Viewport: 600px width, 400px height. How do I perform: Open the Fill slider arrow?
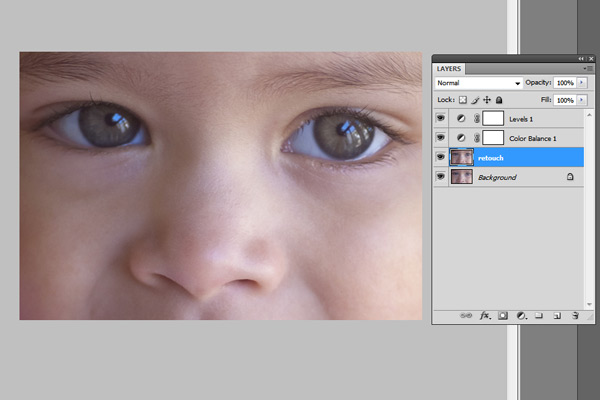click(582, 100)
